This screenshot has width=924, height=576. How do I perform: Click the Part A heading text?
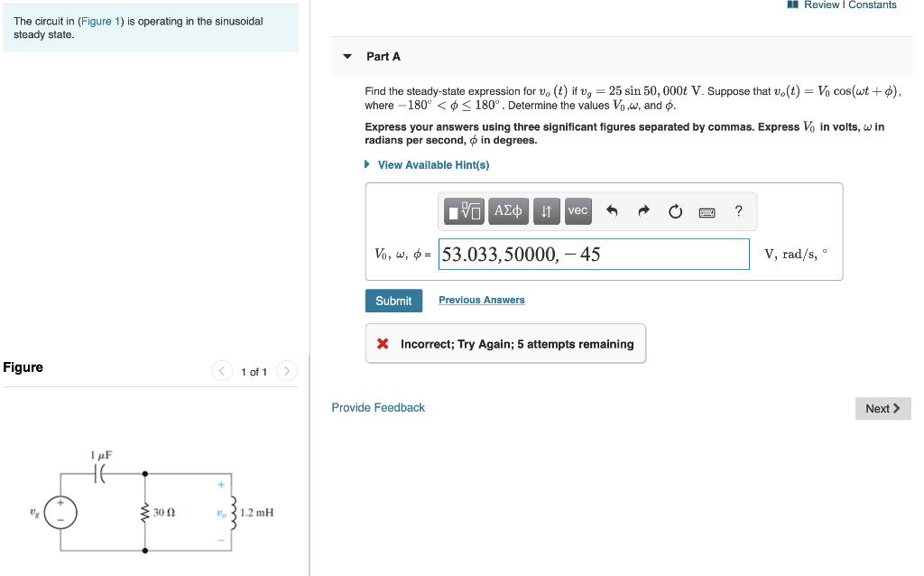click(383, 57)
